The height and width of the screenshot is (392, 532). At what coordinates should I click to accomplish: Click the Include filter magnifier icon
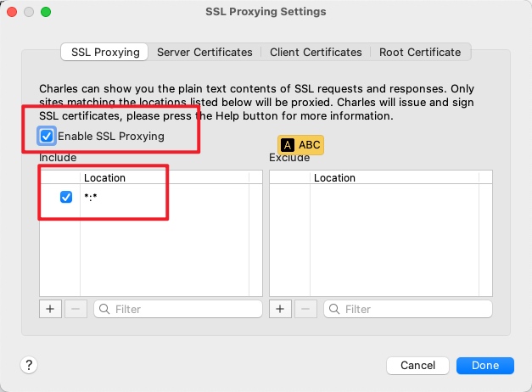coord(104,309)
